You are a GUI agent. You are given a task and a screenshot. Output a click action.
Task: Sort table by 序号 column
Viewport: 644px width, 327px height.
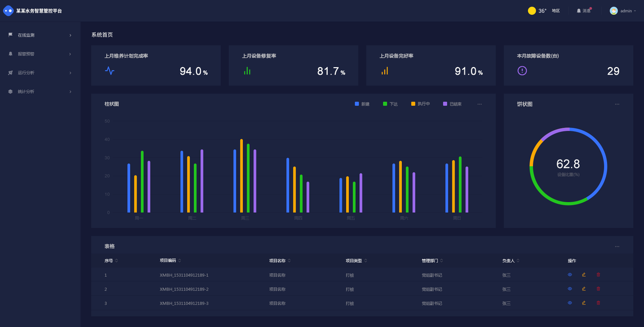point(116,261)
